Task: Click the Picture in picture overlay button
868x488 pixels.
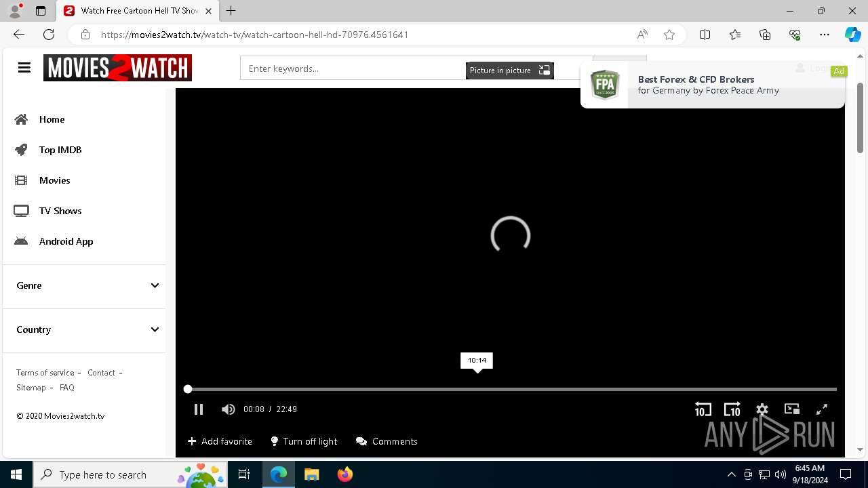Action: (510, 70)
